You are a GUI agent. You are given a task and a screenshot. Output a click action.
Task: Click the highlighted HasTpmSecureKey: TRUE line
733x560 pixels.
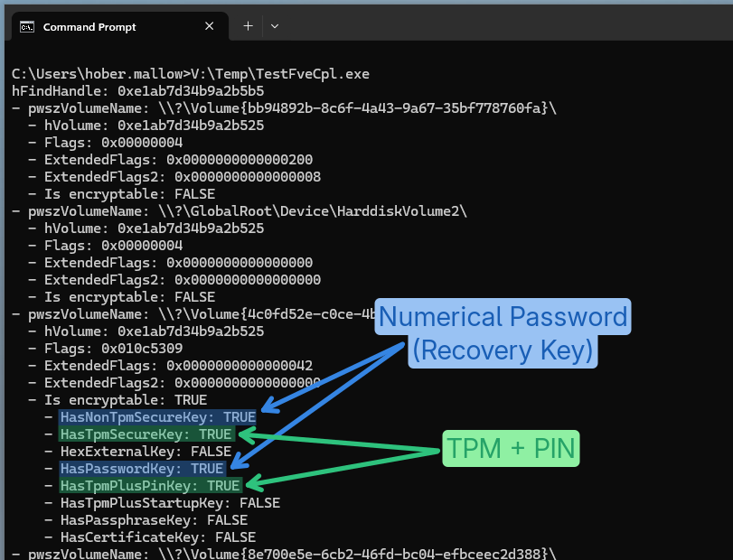click(x=146, y=434)
